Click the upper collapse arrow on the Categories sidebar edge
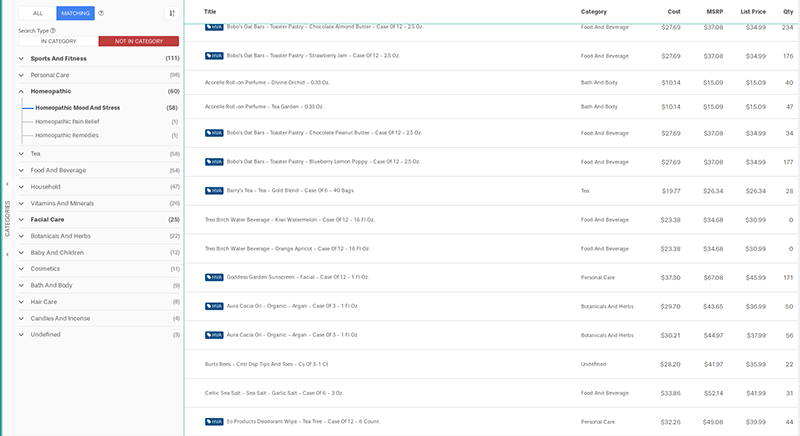Viewport: 800px width, 436px height. 7,184
